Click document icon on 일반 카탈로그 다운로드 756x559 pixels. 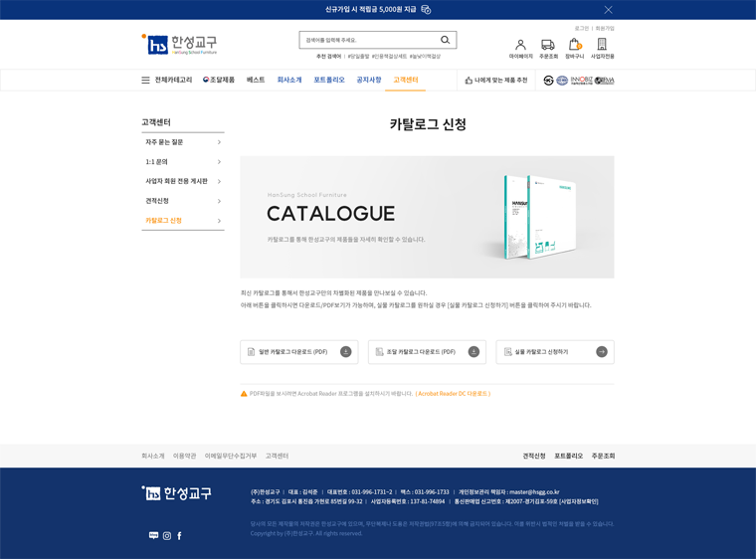click(252, 352)
